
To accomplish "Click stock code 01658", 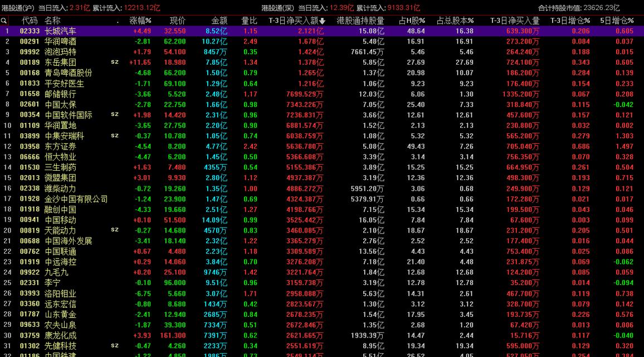I will tap(30, 94).
